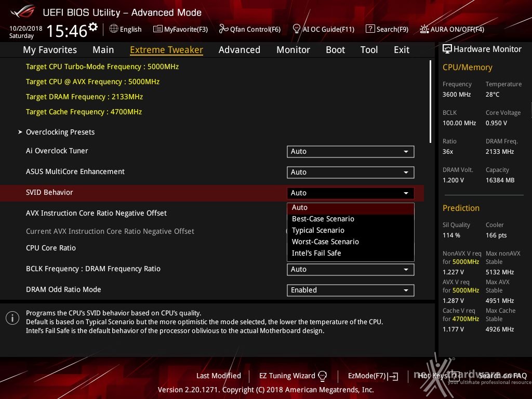532x399 pixels.
Task: Click Last Modified in footer
Action: tap(219, 376)
